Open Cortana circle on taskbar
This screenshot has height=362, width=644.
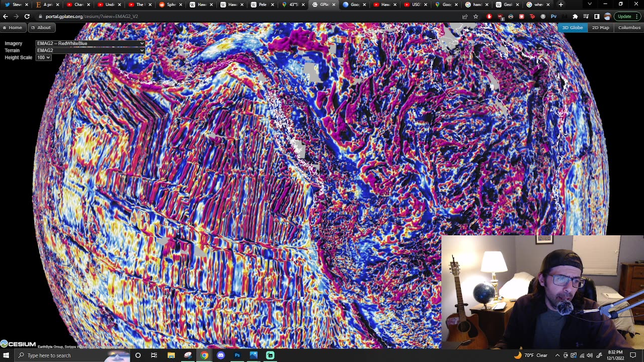(x=138, y=355)
